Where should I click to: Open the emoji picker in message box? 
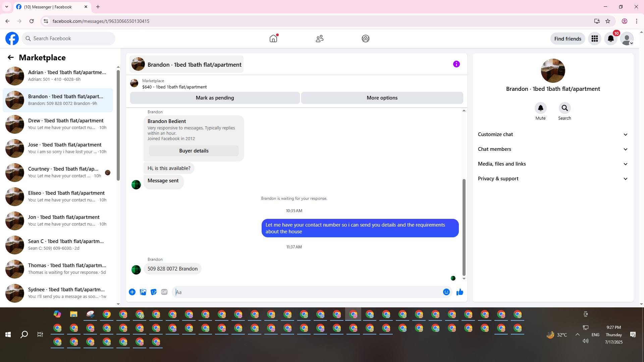446,292
